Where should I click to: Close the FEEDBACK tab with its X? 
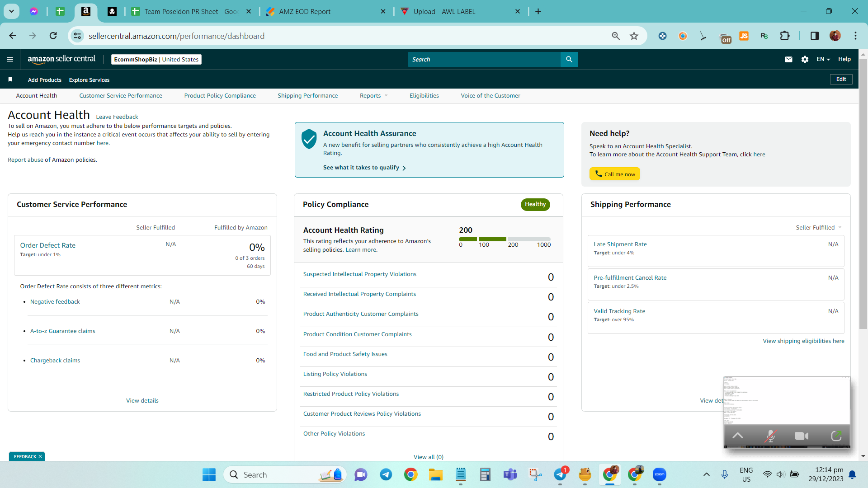40,456
